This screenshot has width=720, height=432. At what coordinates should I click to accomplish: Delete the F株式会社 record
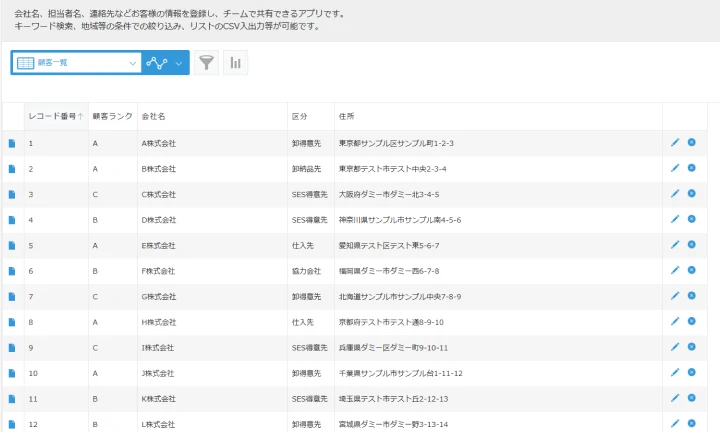692,270
